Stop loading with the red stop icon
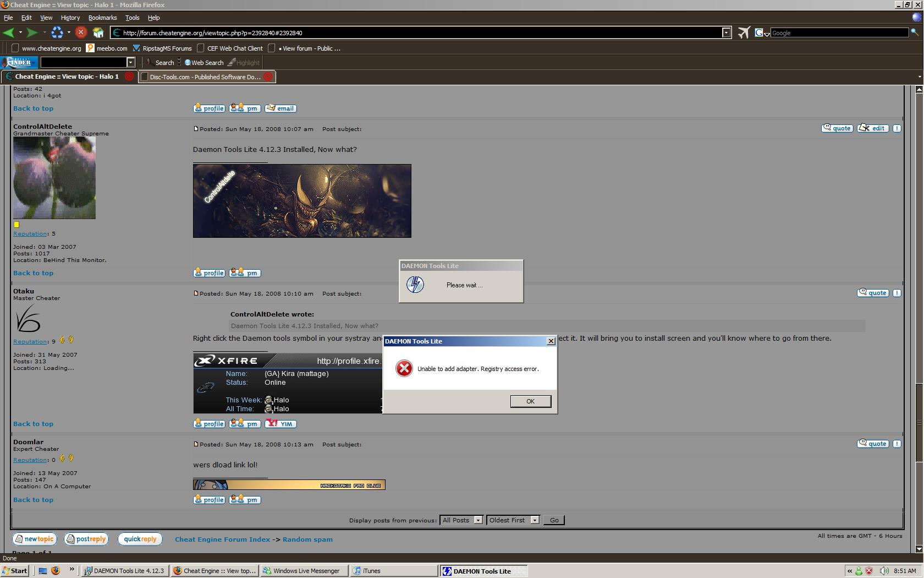924x578 pixels. 81,32
